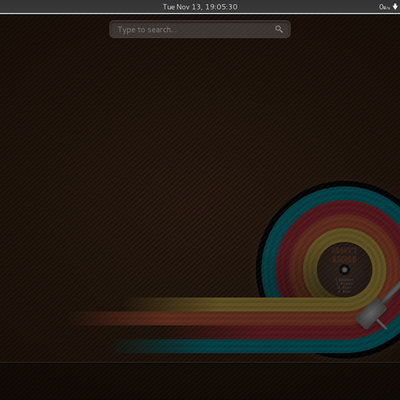Click the magnifying glass search icon
This screenshot has width=400, height=400.
click(x=279, y=29)
